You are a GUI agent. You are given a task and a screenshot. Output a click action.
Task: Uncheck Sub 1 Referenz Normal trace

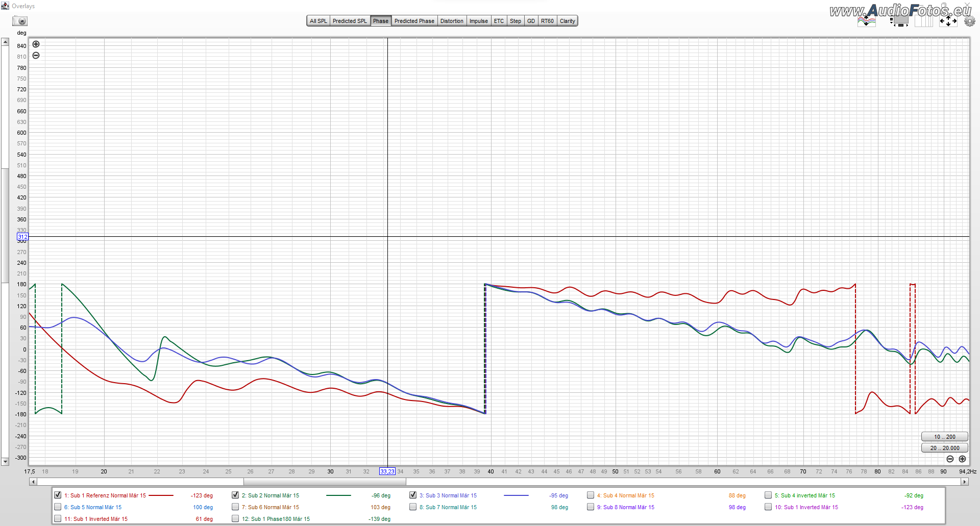point(58,495)
